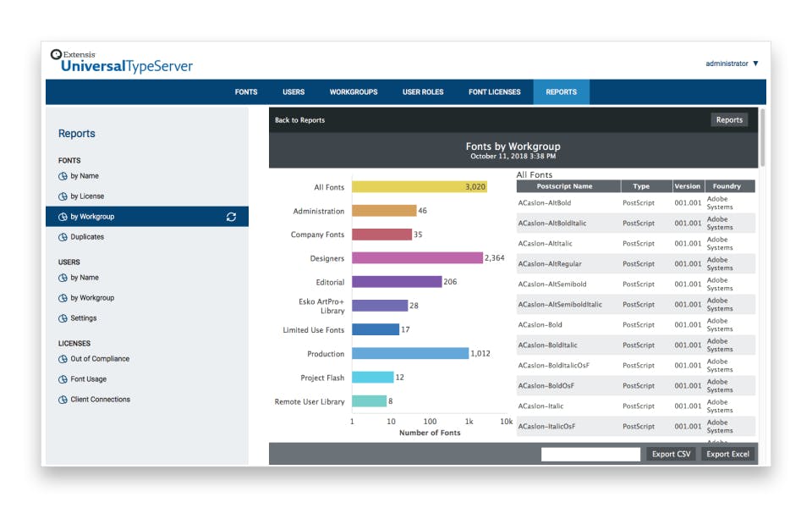Select the cyan Project Flash bar
Screen dimensions: 812x508
pos(373,377)
